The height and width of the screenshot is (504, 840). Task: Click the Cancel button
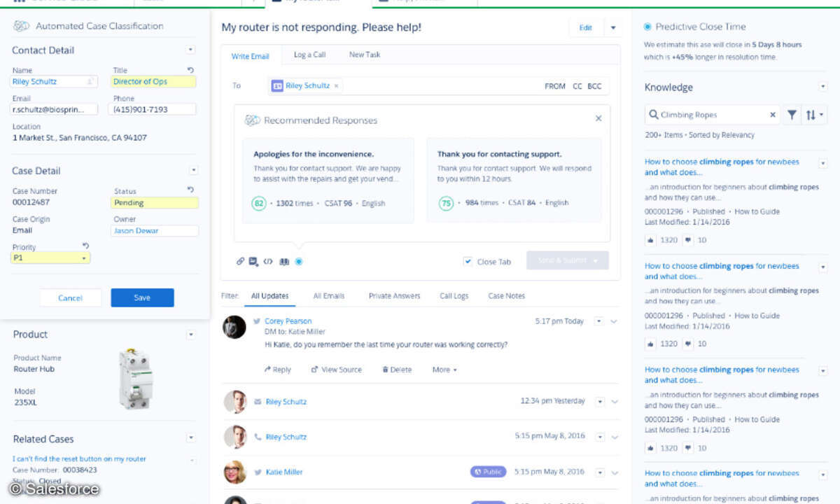click(x=70, y=297)
